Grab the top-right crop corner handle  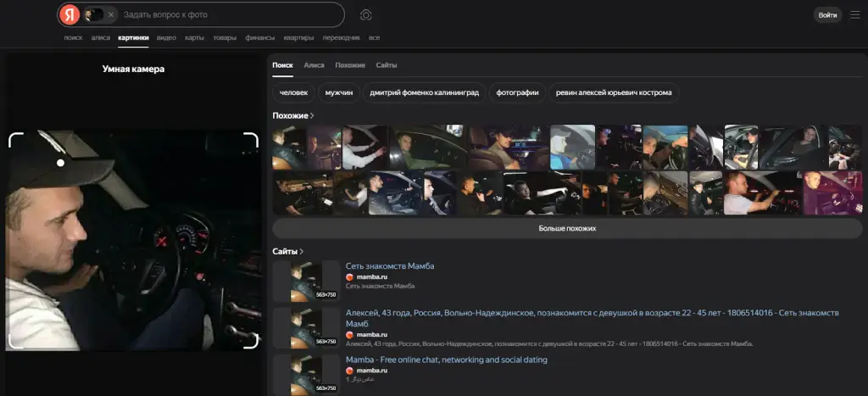[251, 140]
